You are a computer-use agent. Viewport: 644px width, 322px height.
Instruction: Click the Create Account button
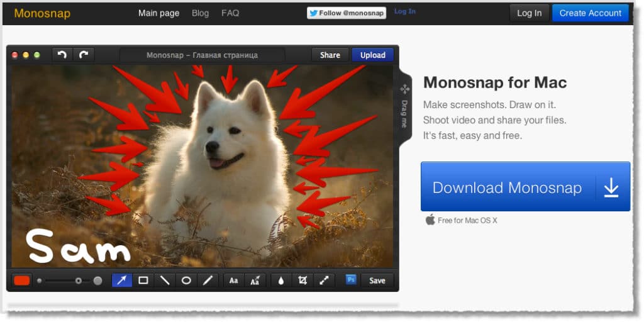[590, 13]
